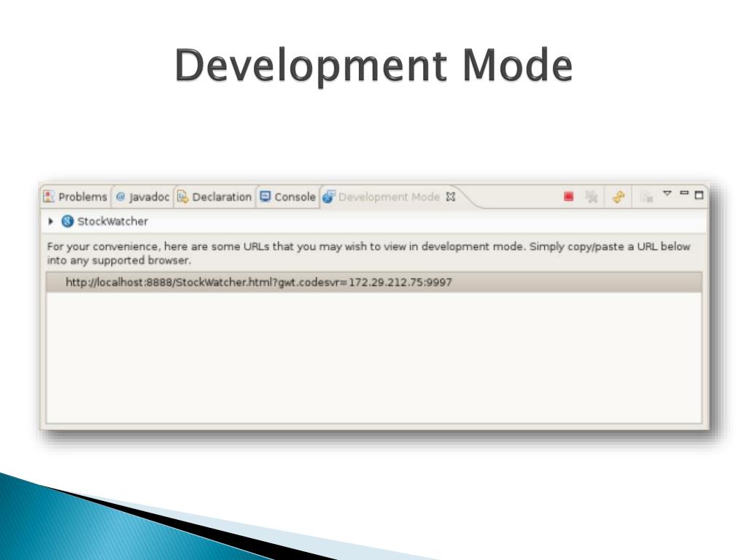Switch to the Problems tab
The height and width of the screenshot is (560, 747).
click(x=75, y=197)
